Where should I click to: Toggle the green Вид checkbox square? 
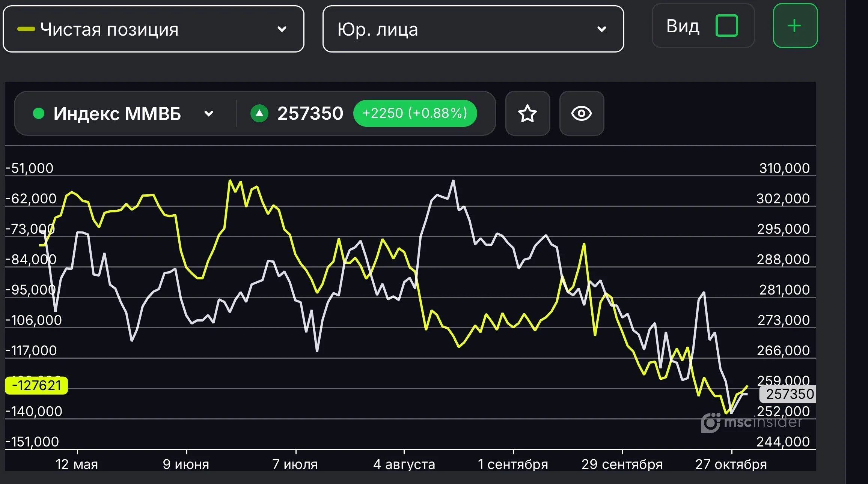pyautogui.click(x=727, y=26)
